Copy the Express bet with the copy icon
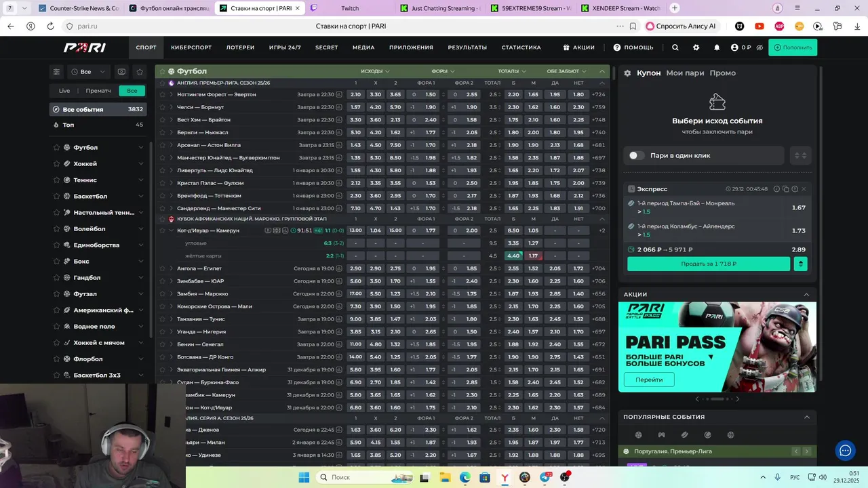The width and height of the screenshot is (868, 488). [786, 189]
